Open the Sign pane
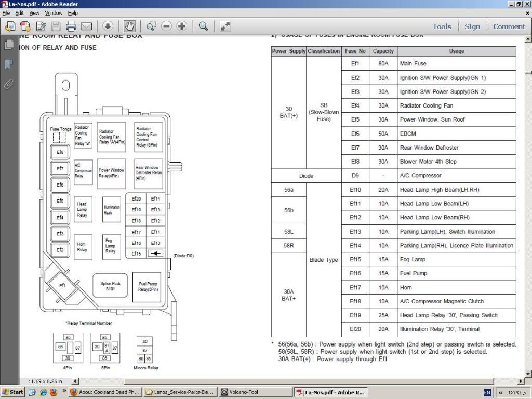Image resolution: width=532 pixels, height=399 pixels. click(x=472, y=26)
